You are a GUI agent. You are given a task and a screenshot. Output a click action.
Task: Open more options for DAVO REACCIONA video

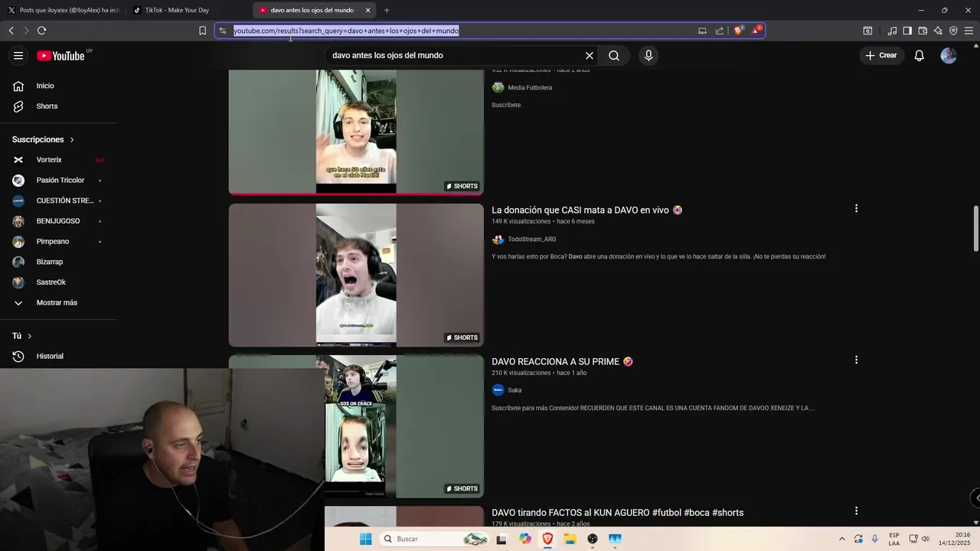pos(856,360)
